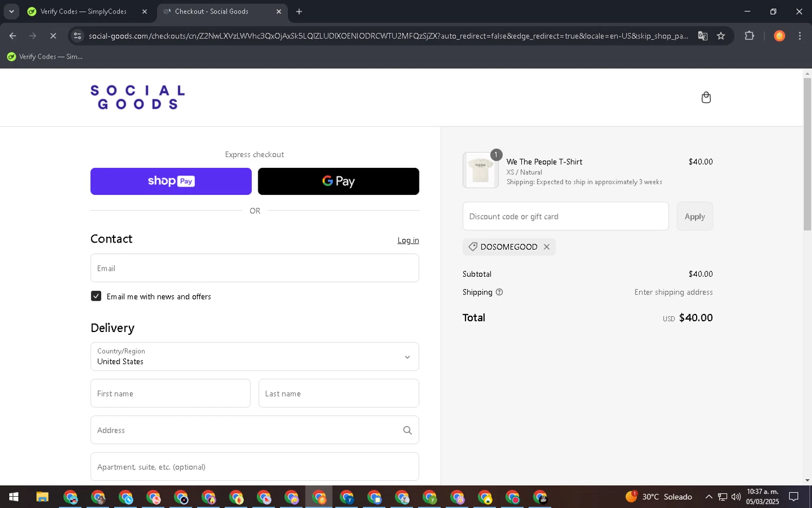Click the shipping info question mark icon
Screen dimensions: 812x508
pos(499,292)
